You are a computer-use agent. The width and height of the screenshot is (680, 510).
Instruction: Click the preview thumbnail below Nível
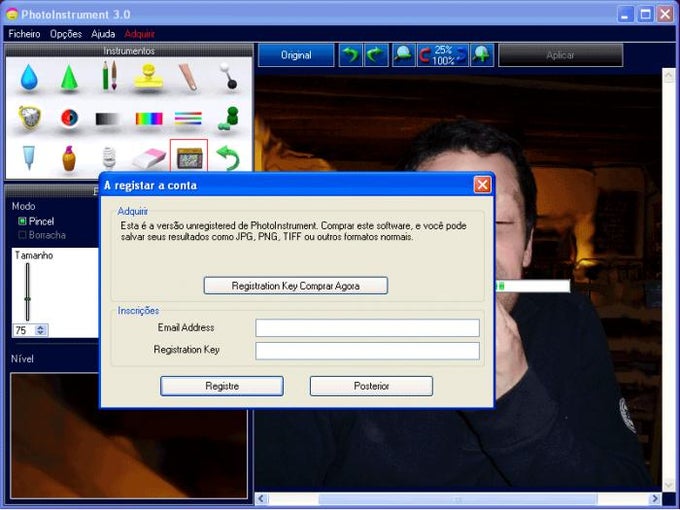point(129,435)
